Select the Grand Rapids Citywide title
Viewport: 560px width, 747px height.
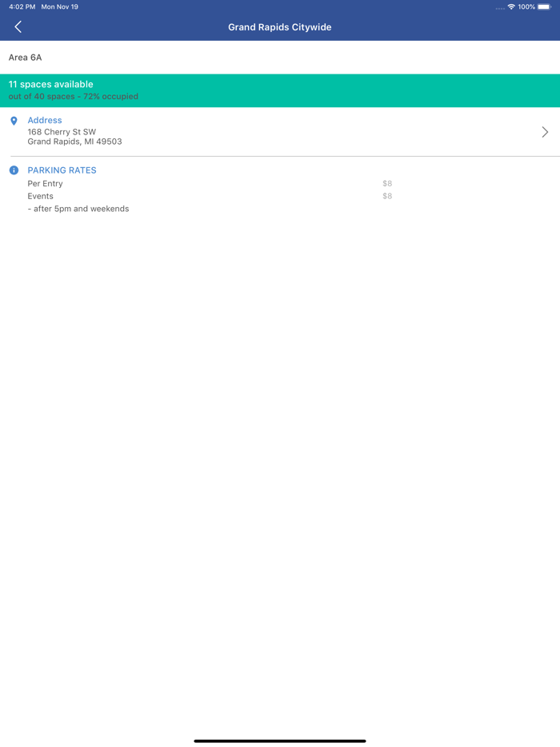(x=280, y=27)
